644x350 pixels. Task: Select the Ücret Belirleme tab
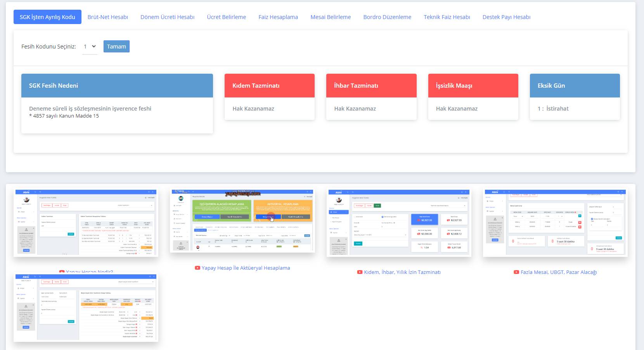(x=226, y=17)
